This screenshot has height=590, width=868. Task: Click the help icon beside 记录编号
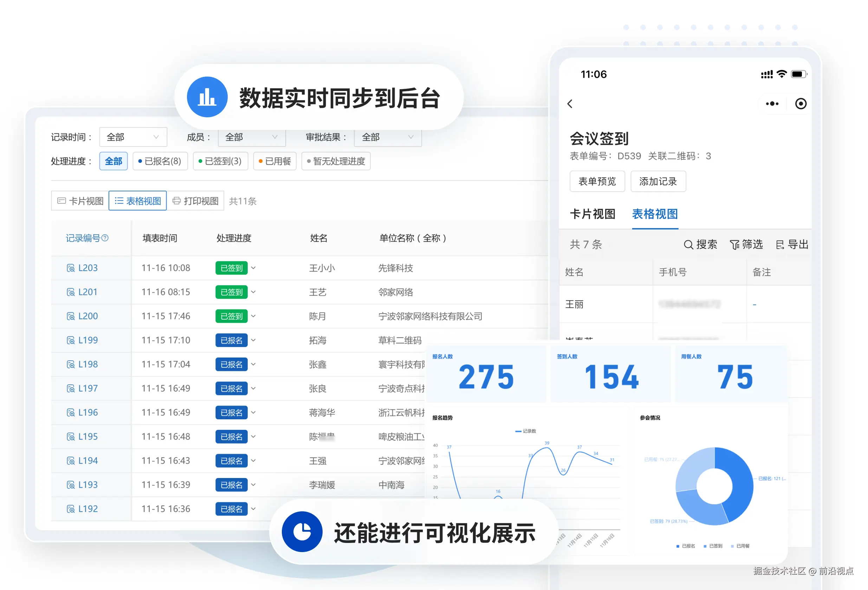click(105, 238)
